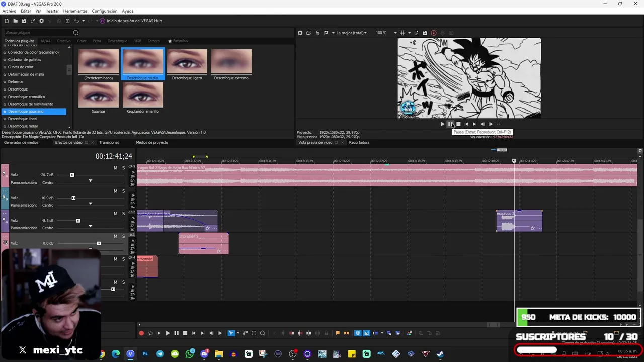Insert a region with the orange icon
This screenshot has width=644, height=362.
346,333
